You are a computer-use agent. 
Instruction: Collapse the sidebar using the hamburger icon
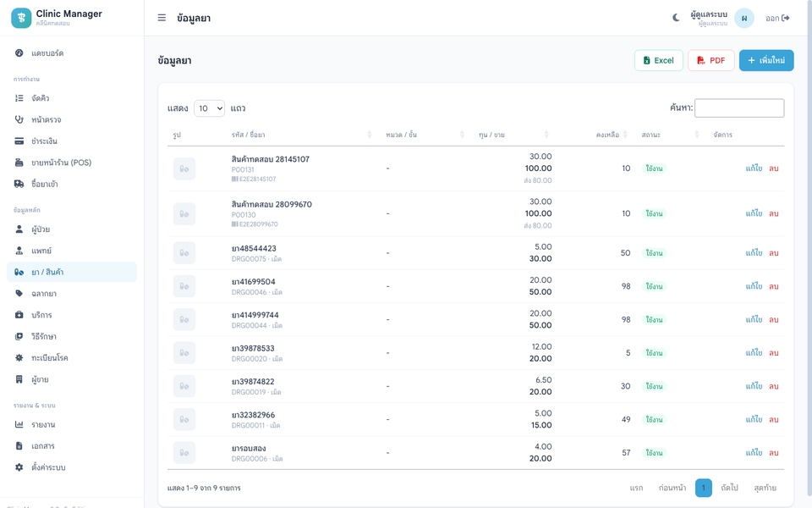[x=162, y=18]
